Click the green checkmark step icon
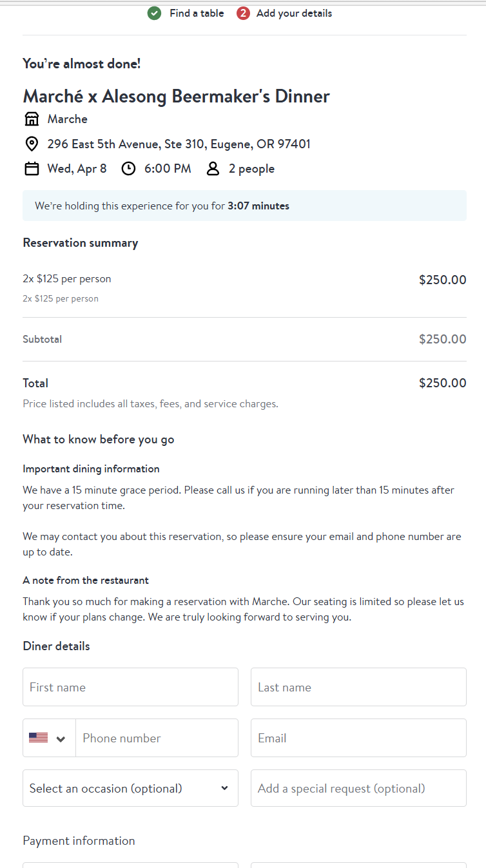Image resolution: width=486 pixels, height=868 pixels. pyautogui.click(x=154, y=13)
